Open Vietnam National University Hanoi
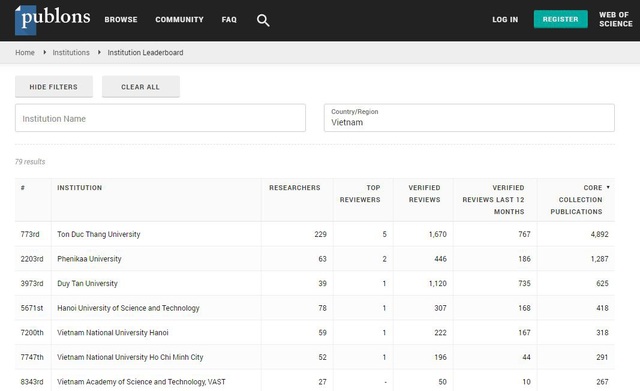The height and width of the screenshot is (391, 640). pyautogui.click(x=113, y=333)
